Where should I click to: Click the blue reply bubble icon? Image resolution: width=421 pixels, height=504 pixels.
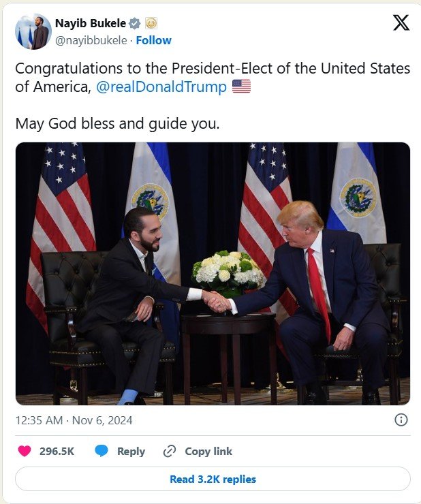(x=102, y=451)
